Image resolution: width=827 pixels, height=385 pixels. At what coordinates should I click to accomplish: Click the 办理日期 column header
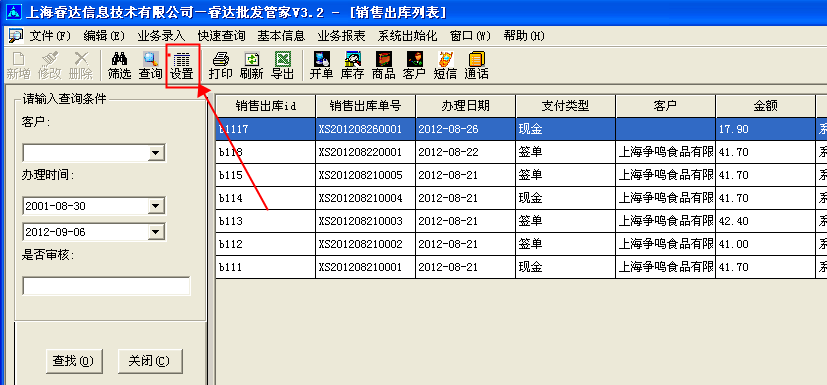click(466, 106)
